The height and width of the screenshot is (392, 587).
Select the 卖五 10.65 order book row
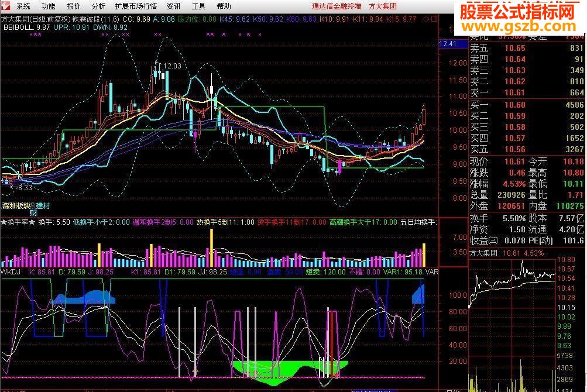point(527,48)
